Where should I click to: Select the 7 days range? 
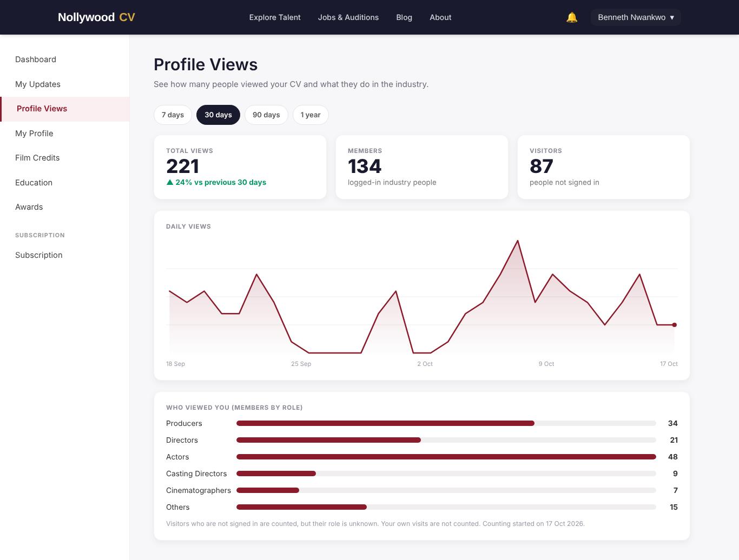pyautogui.click(x=173, y=115)
